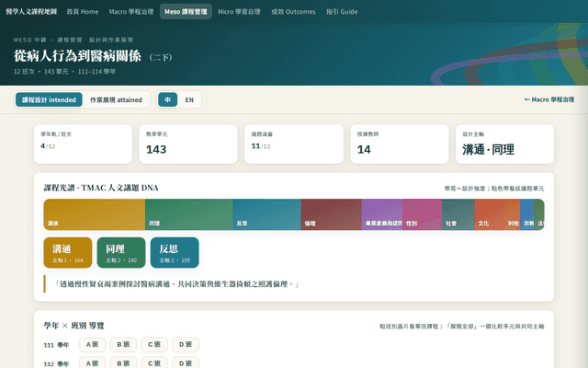The image size is (588, 368).
Task: Click the 同理 band in the spectrum bar
Action: [x=188, y=214]
